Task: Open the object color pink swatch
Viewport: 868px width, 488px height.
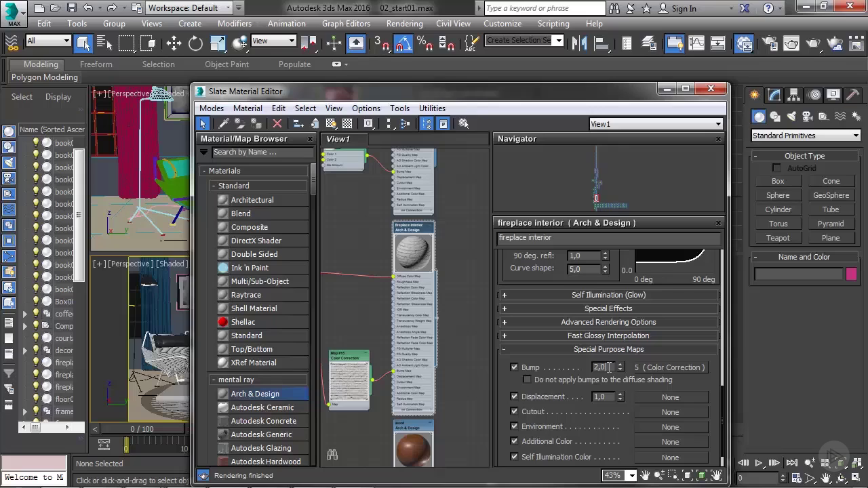Action: (851, 274)
